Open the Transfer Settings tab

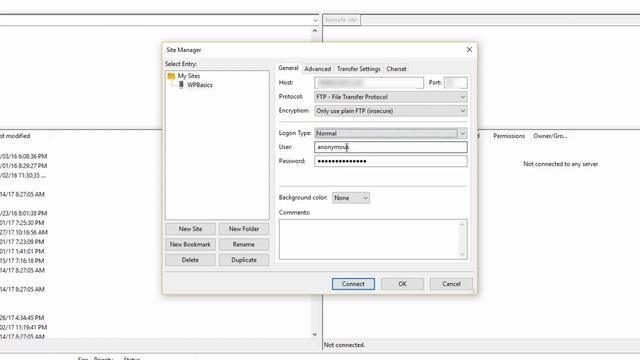(x=358, y=69)
